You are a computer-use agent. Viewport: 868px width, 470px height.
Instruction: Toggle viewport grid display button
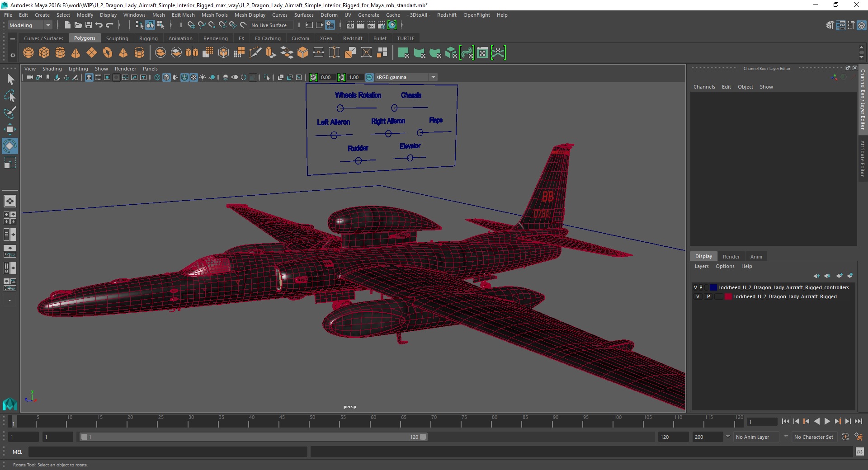point(89,77)
